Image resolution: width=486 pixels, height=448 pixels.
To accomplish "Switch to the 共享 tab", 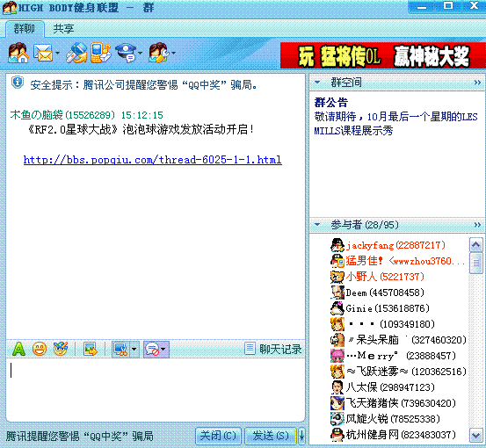I will [63, 29].
